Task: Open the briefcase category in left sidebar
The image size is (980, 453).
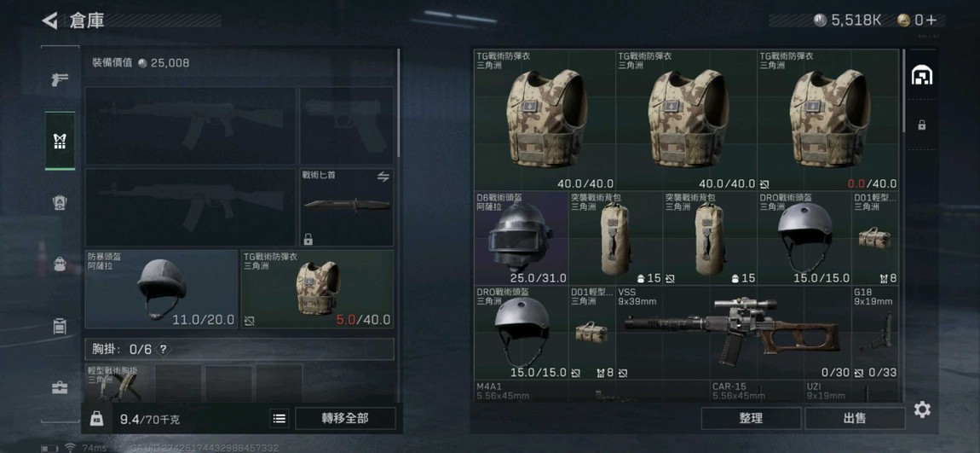Action: (60, 387)
